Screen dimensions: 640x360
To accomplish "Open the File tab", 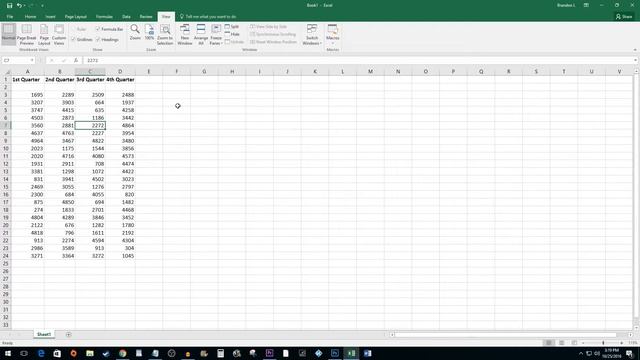I will 10,17.
